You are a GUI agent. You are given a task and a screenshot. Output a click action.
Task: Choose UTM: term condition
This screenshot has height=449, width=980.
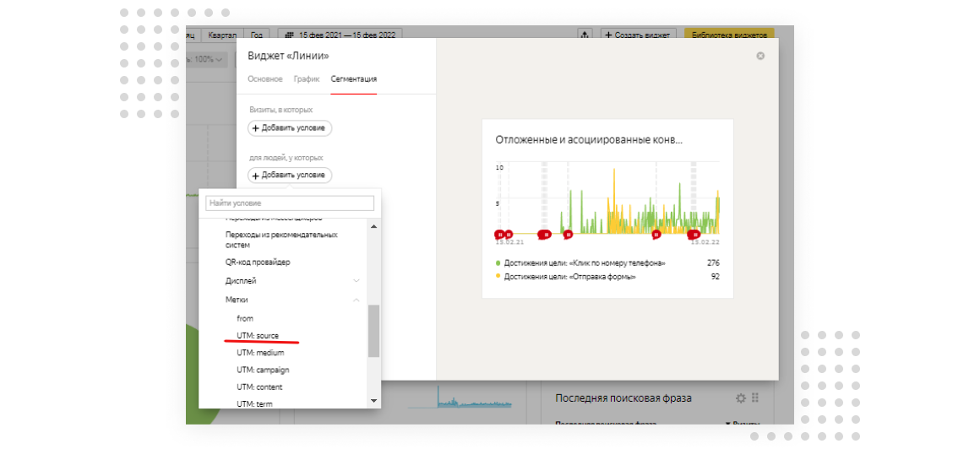coord(255,403)
